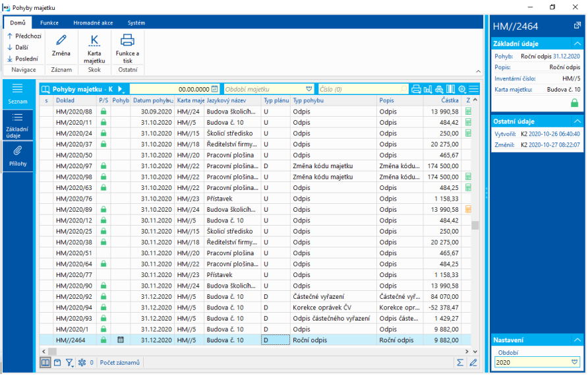This screenshot has width=588, height=378.
Task: Open the Funkce ribbon tab
Action: tap(49, 22)
